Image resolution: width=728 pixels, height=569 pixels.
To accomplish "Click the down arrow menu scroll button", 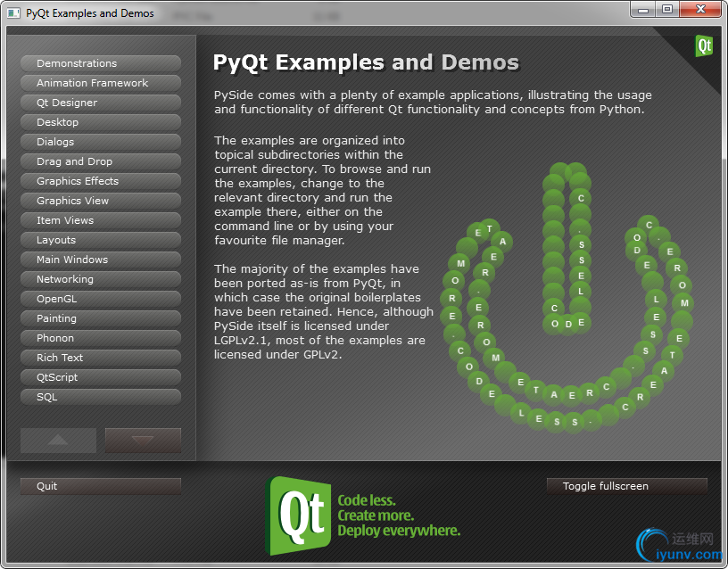I will pos(143,440).
